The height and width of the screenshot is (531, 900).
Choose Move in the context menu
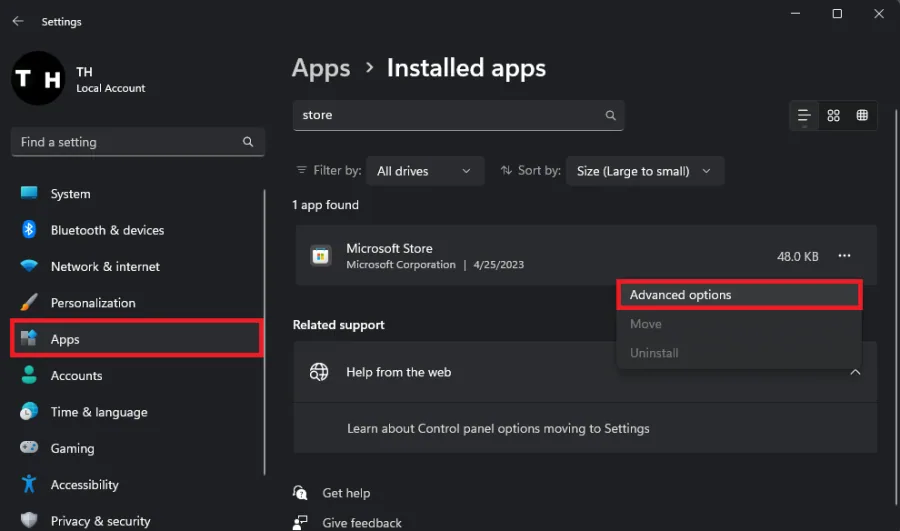(739, 324)
